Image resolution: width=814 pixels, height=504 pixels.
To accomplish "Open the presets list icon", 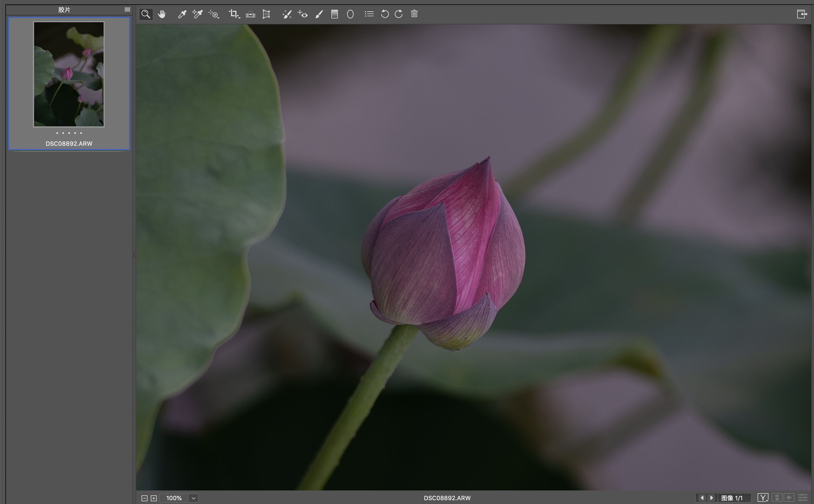I will pos(369,14).
